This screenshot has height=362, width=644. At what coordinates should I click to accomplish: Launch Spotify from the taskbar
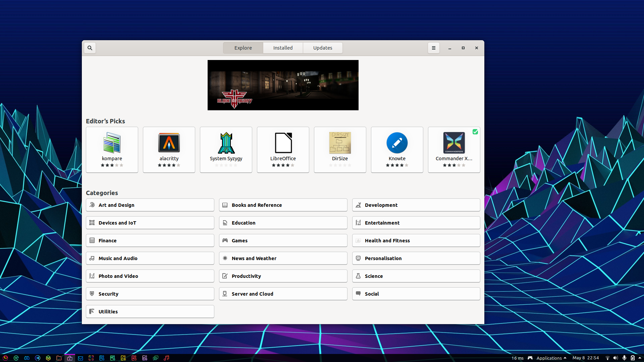pyautogui.click(x=16, y=358)
